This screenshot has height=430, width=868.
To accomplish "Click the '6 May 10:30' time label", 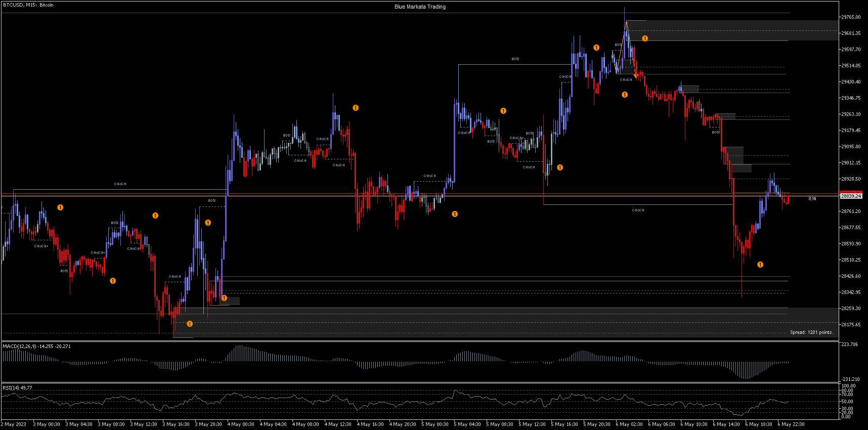I will coord(694,424).
